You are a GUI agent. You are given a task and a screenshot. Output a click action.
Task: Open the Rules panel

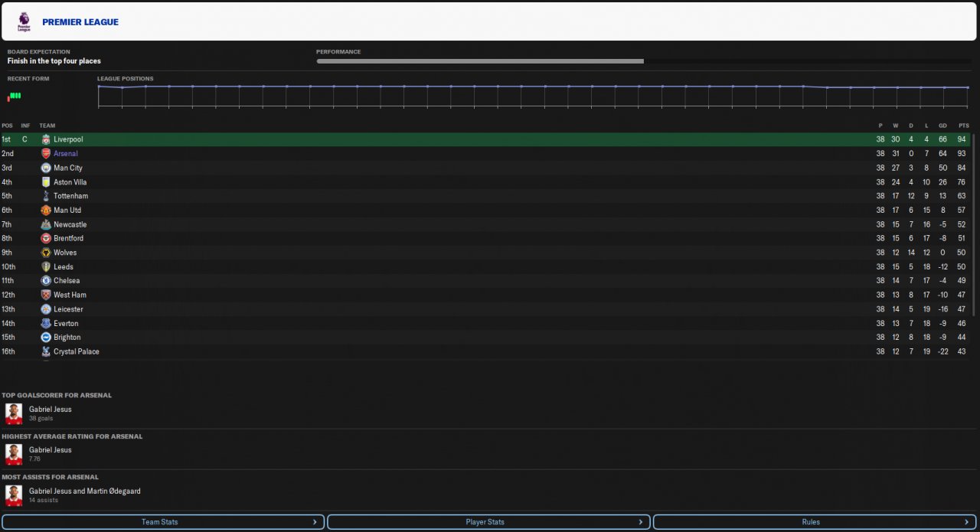[x=815, y=522]
